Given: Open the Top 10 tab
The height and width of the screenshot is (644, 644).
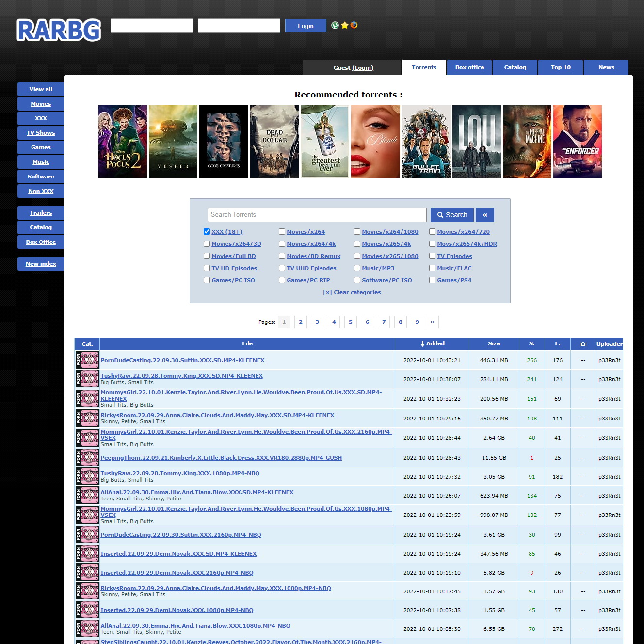Looking at the screenshot, I should tap(561, 67).
